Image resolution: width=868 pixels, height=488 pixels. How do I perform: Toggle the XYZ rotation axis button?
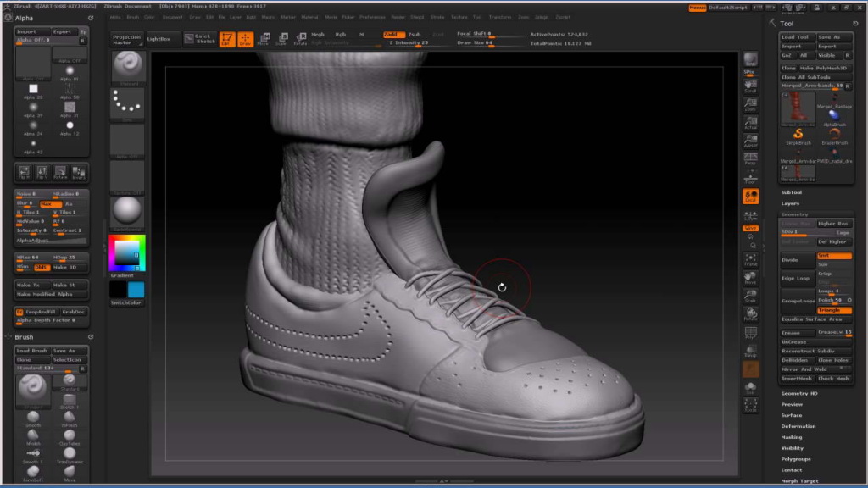pos(751,228)
